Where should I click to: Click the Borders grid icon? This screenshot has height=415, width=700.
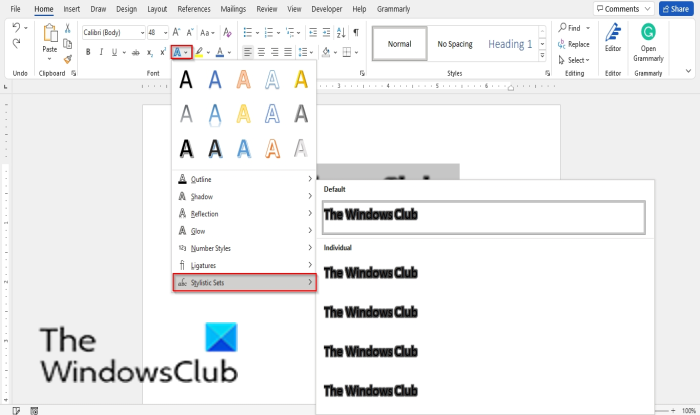pyautogui.click(x=346, y=52)
